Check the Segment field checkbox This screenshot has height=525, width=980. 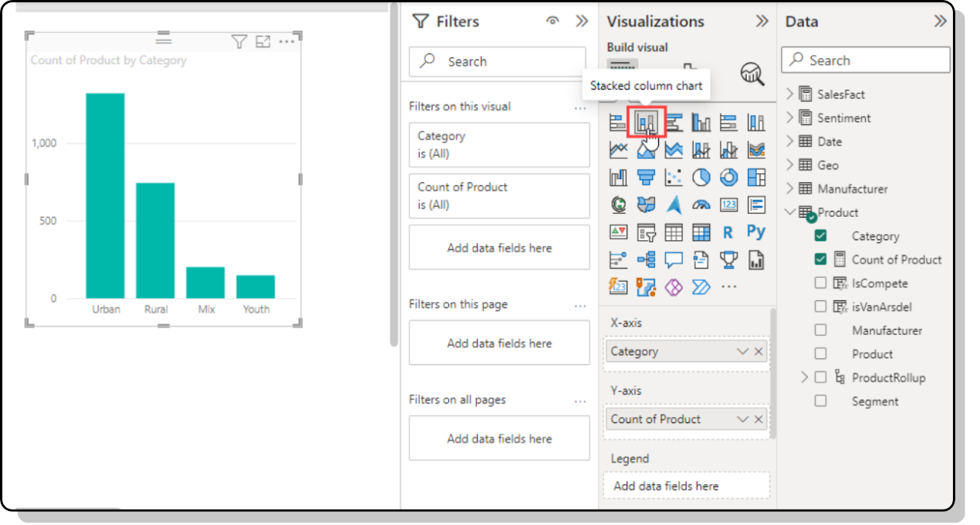click(820, 401)
